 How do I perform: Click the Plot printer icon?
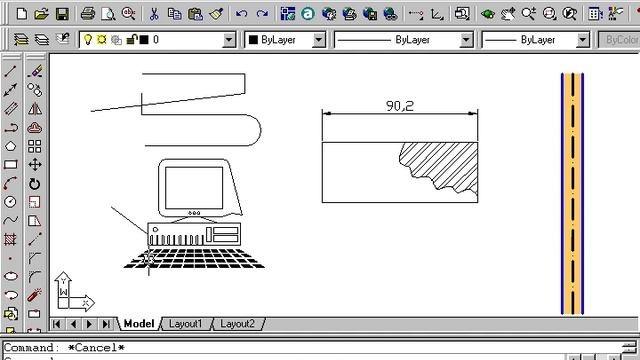pyautogui.click(x=88, y=14)
